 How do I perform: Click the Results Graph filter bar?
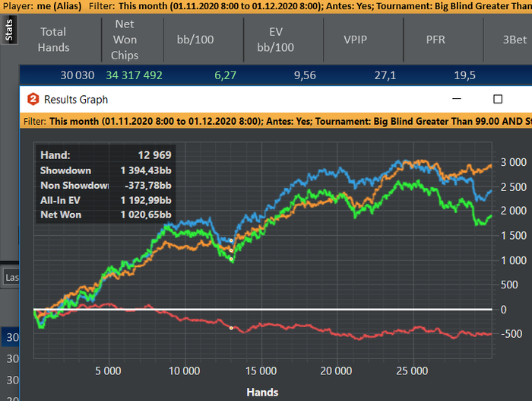point(276,121)
